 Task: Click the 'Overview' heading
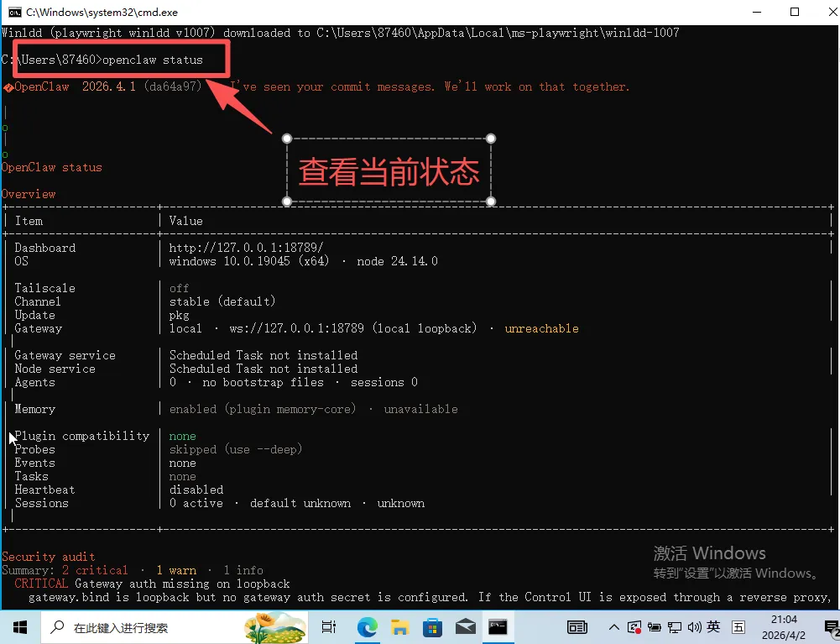(29, 194)
